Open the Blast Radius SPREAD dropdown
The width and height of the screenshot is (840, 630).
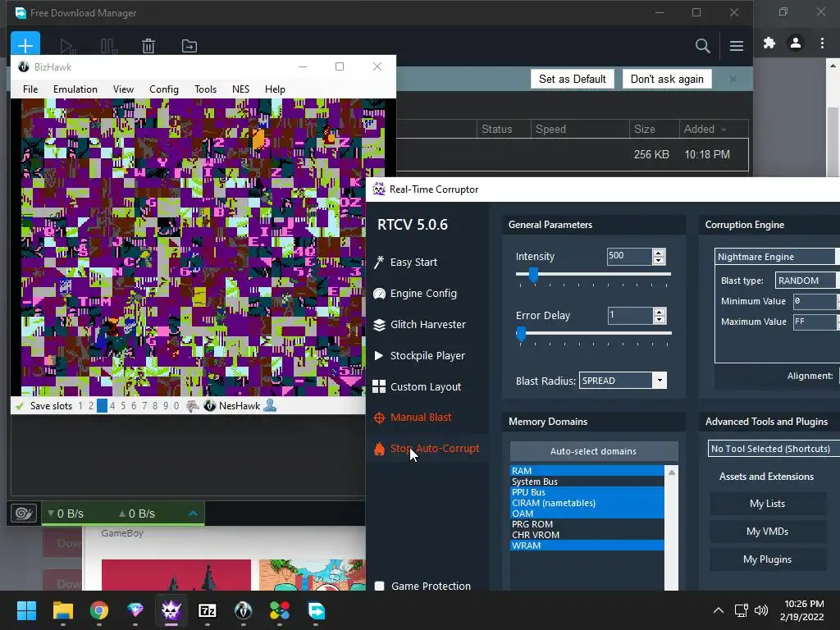(660, 381)
